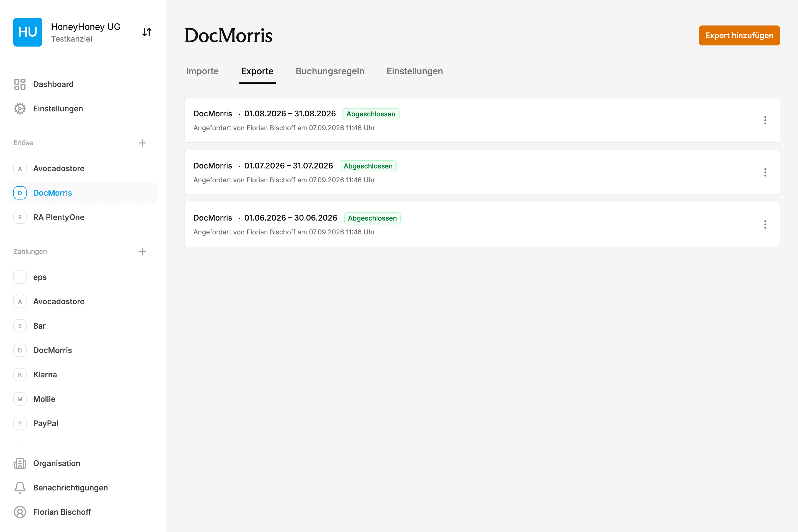Open Benachrichtigungen bell
Screen dimensions: 798x532
pos(83,488)
